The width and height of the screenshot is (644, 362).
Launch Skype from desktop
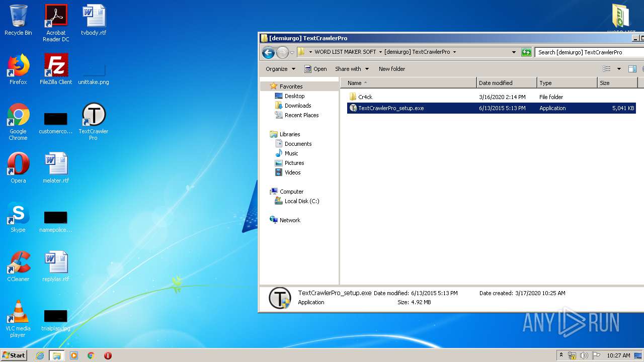[18, 217]
